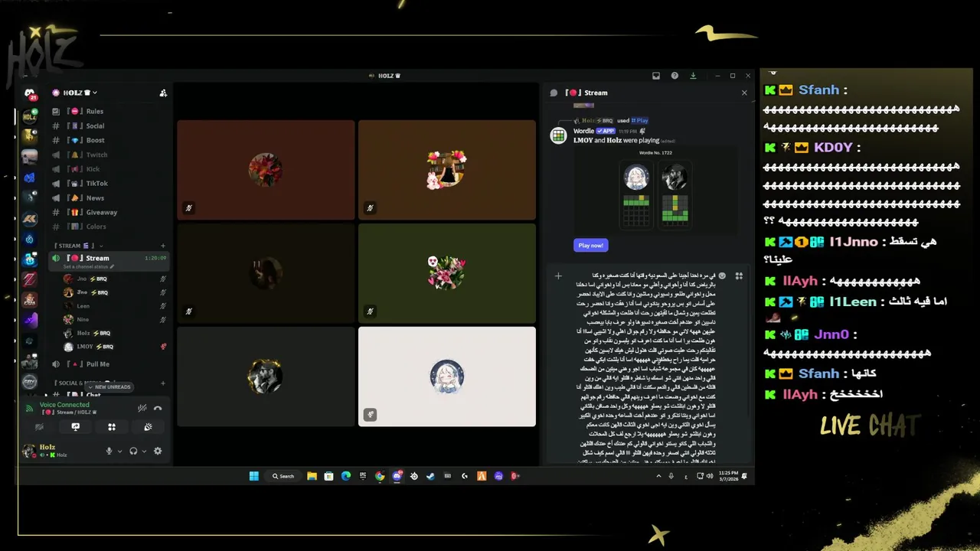This screenshot has height=551, width=980.
Task: Click voice member LMOY in channel list
Action: click(x=115, y=347)
